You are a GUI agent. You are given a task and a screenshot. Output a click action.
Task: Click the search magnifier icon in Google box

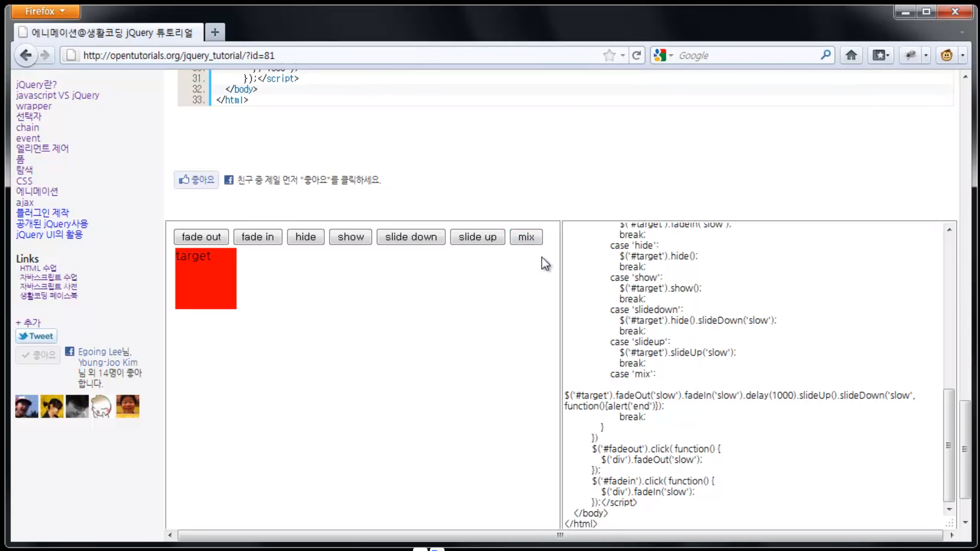[825, 55]
